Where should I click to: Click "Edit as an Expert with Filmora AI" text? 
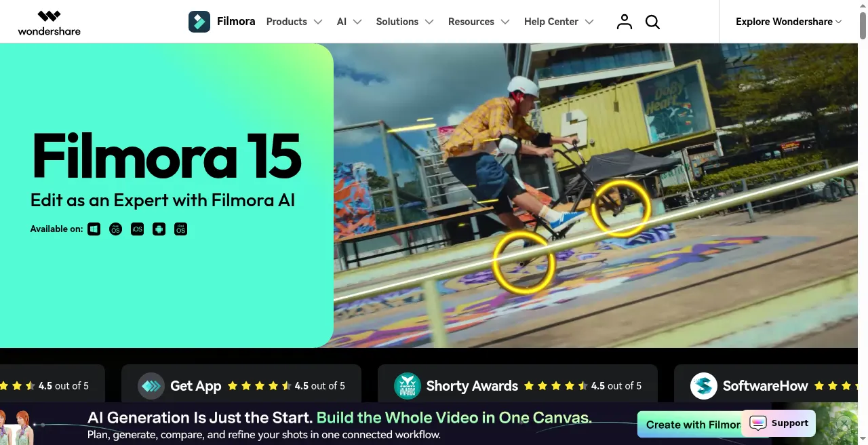coord(163,200)
